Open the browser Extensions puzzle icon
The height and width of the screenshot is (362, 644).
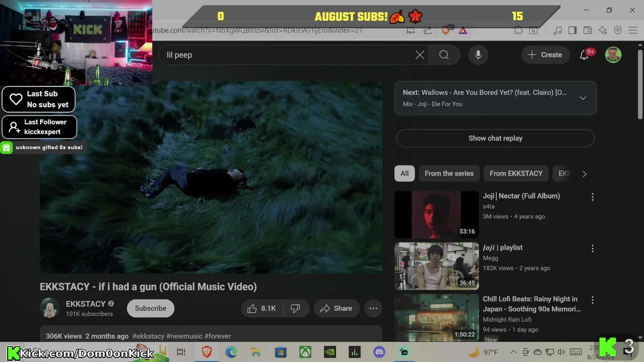pos(518,31)
